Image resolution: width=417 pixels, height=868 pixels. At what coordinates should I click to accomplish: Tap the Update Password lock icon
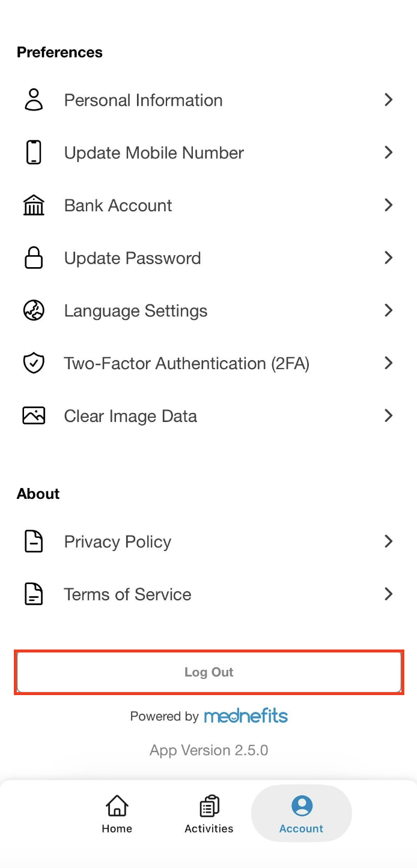34,258
